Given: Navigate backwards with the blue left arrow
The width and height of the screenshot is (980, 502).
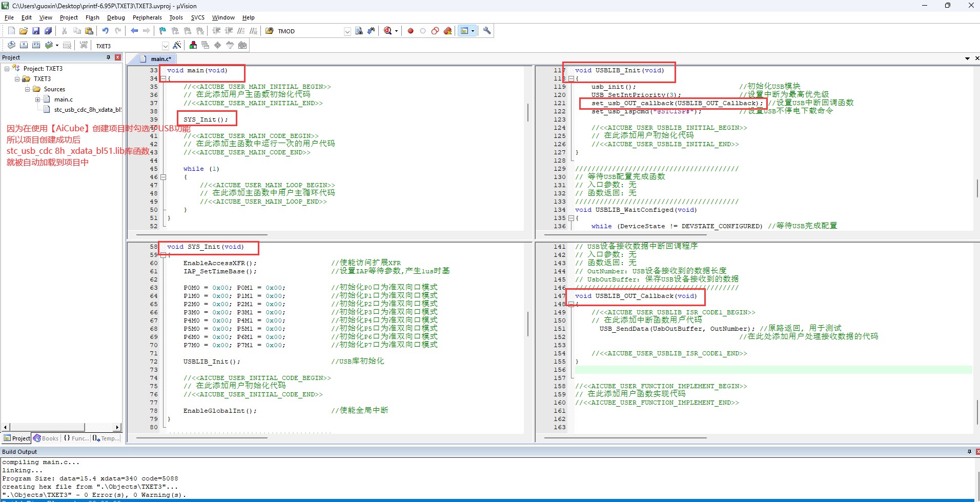Looking at the screenshot, I should [134, 31].
